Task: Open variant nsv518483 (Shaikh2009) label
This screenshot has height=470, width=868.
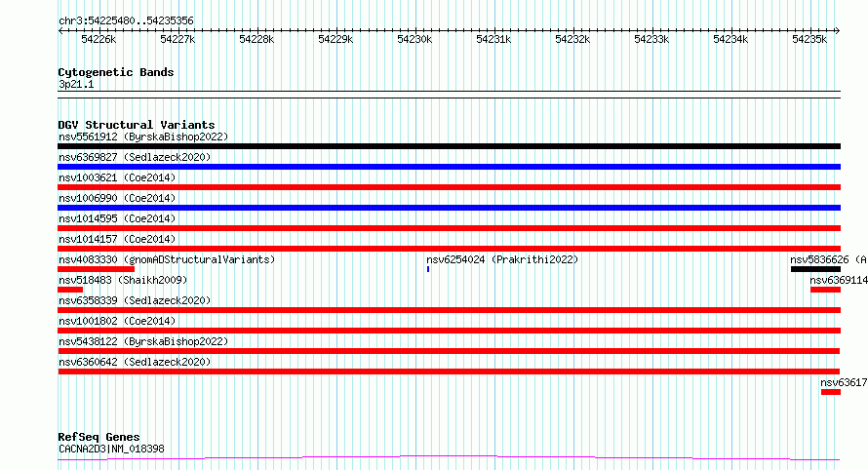Action: point(123,280)
